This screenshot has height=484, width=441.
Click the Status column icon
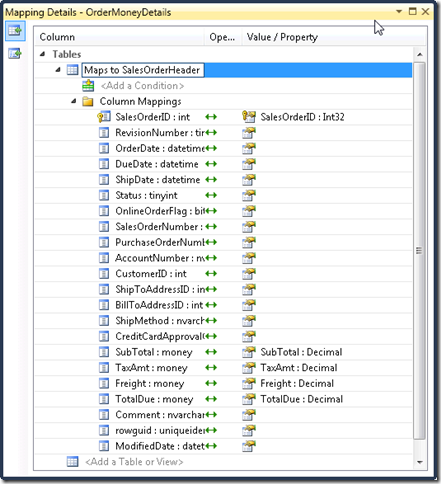pos(104,195)
